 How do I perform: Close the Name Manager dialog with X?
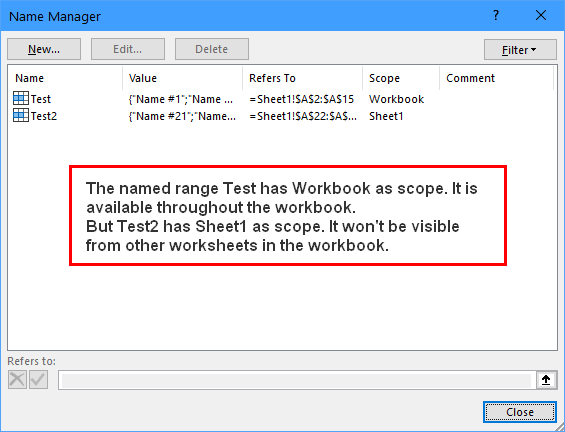(x=541, y=15)
